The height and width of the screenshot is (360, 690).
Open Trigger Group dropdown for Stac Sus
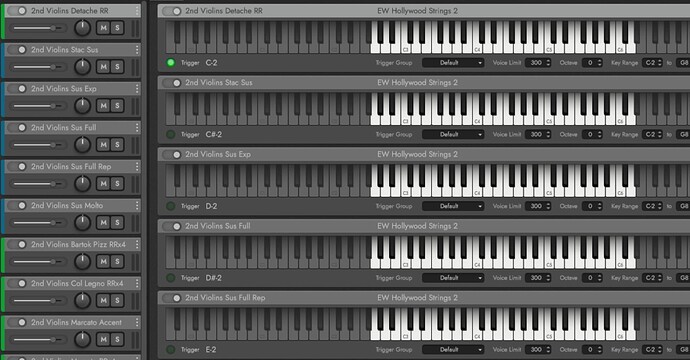453,135
